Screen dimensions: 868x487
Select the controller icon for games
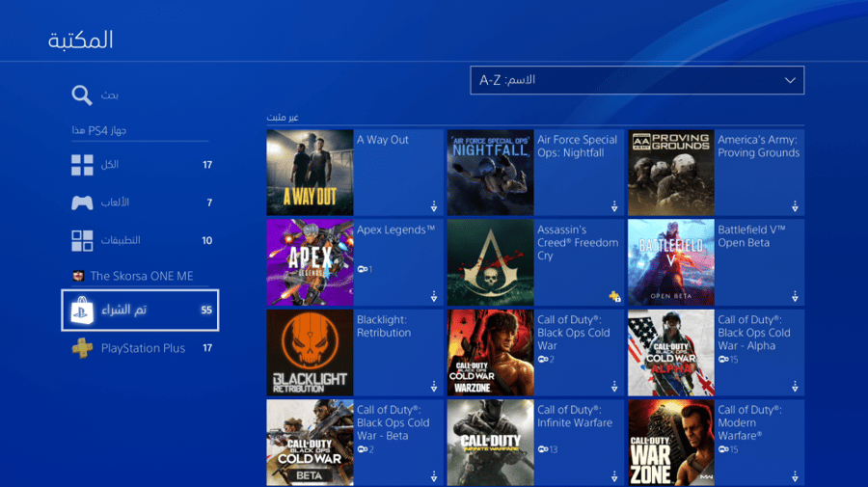pos(82,203)
